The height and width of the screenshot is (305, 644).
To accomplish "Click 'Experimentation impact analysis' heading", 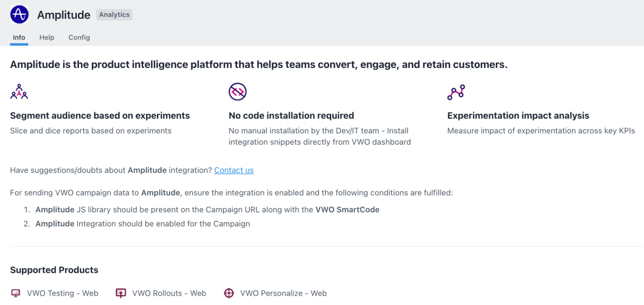I will click(x=518, y=116).
